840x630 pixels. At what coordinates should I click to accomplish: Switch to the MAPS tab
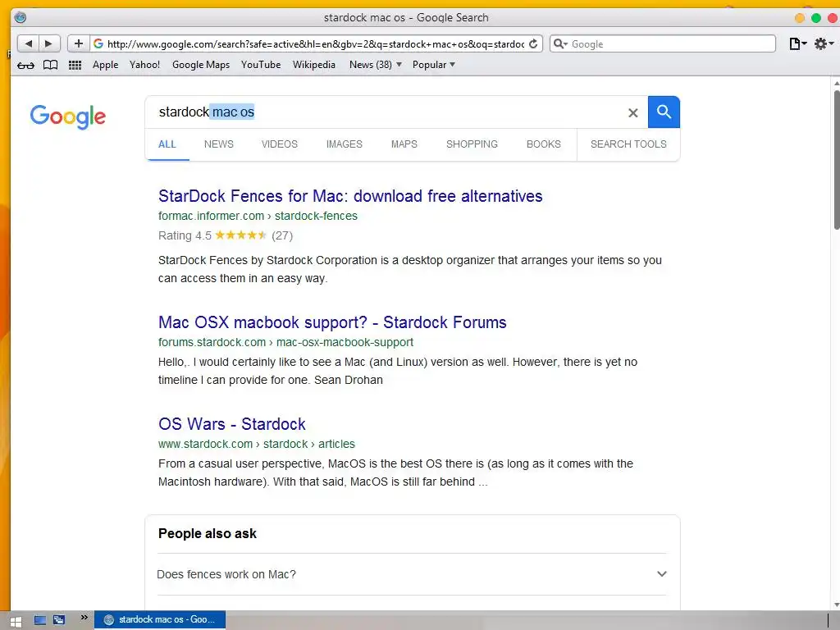pos(404,144)
